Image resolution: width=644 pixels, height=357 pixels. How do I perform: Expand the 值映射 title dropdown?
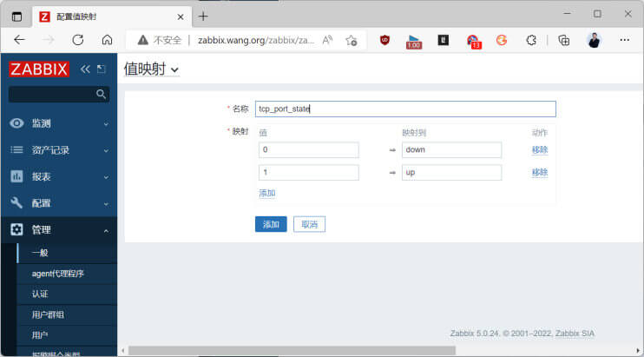[x=175, y=70]
